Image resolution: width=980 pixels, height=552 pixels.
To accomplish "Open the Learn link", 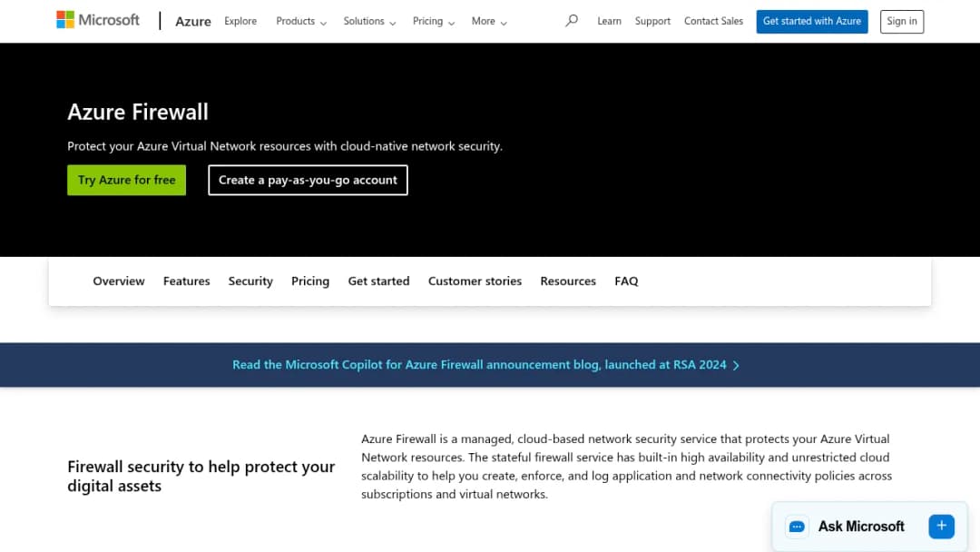I will click(x=610, y=21).
